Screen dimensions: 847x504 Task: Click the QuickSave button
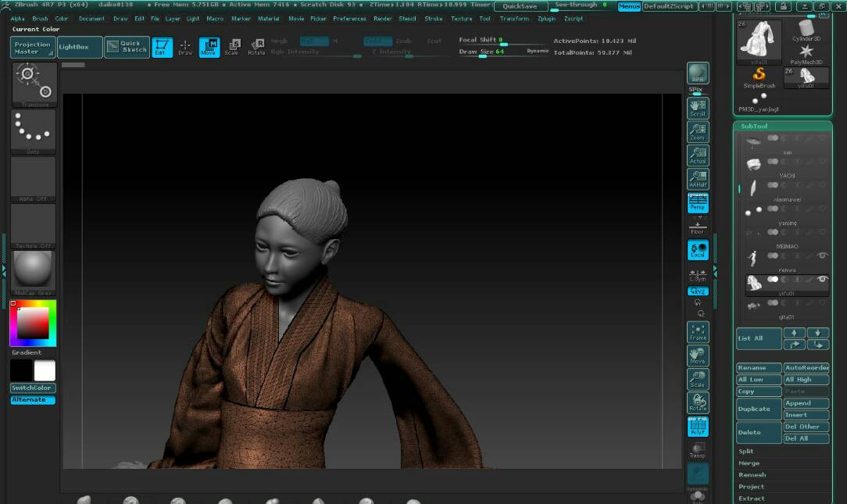(x=520, y=6)
